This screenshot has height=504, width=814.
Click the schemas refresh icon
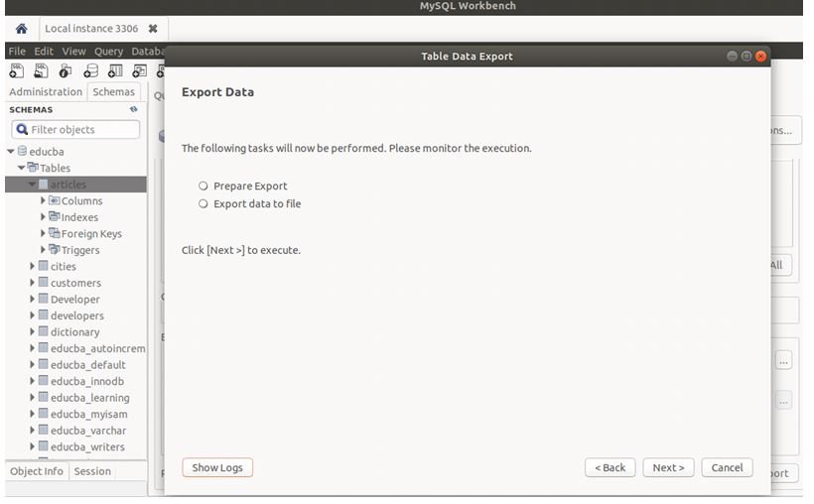134,109
